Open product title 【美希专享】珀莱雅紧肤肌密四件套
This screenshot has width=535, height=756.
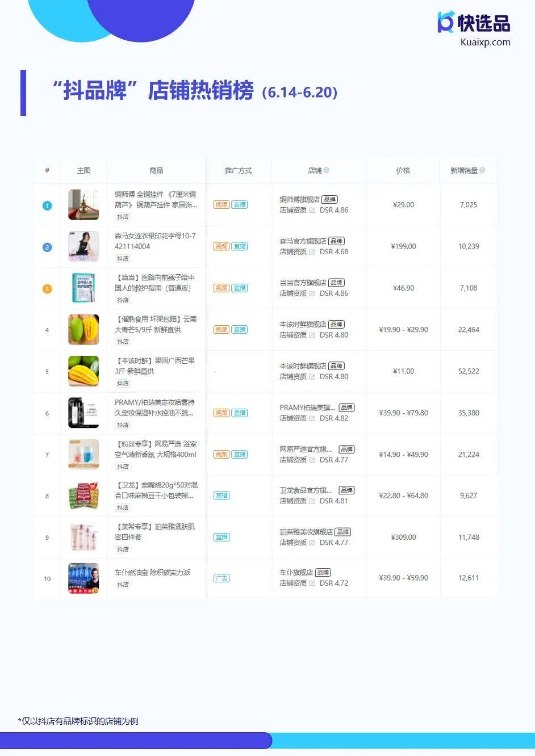(155, 532)
